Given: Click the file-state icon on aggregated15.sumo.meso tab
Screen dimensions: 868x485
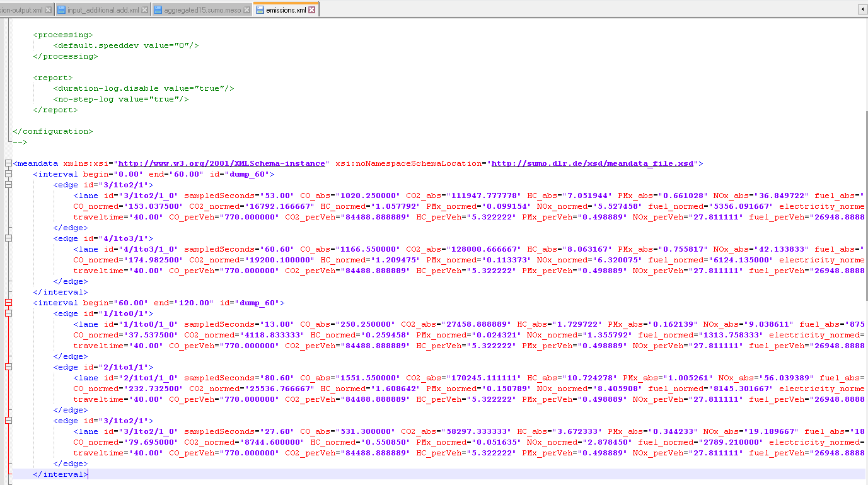Looking at the screenshot, I should click(156, 9).
